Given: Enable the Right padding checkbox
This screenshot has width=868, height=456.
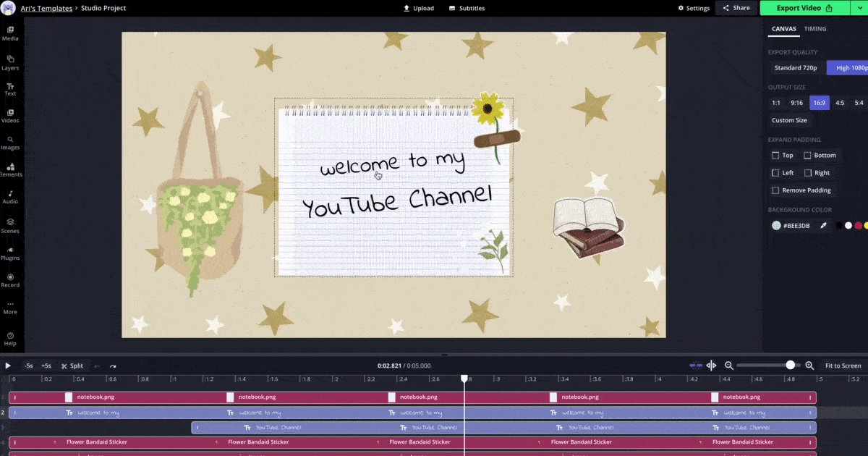Looking at the screenshot, I should click(807, 173).
